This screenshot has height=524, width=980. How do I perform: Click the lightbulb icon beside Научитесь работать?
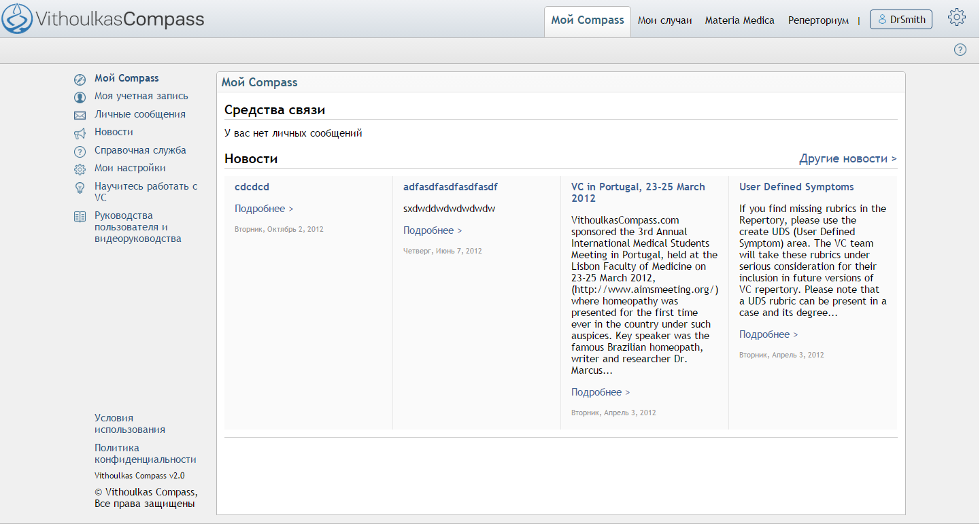point(80,188)
